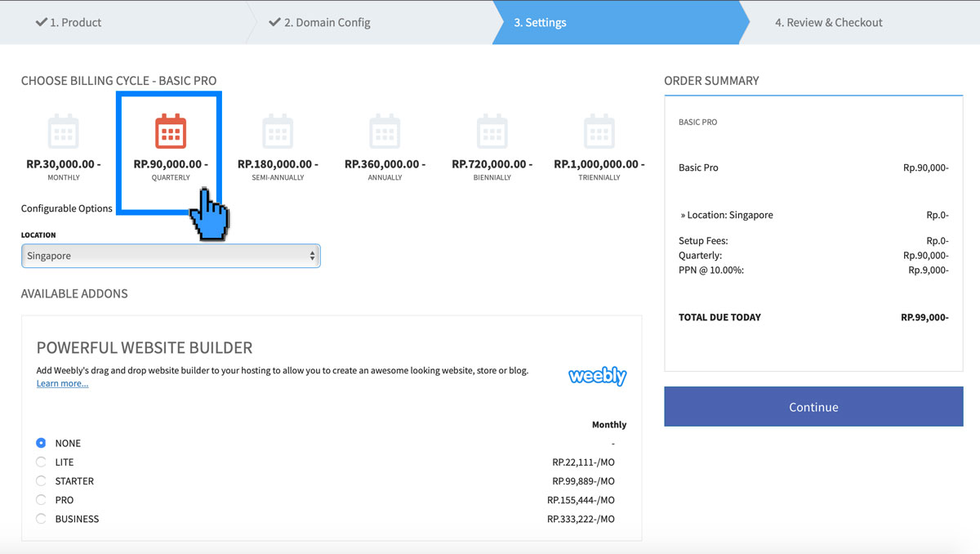This screenshot has height=554, width=980.
Task: Click the Location dropdown stepper arrows
Action: pyautogui.click(x=313, y=255)
